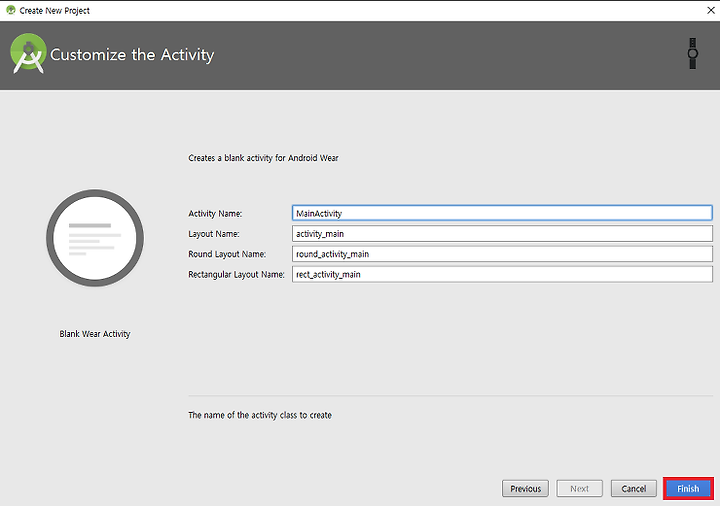Focus the Layout Name input field
Screen dimensions: 720x506
click(502, 234)
